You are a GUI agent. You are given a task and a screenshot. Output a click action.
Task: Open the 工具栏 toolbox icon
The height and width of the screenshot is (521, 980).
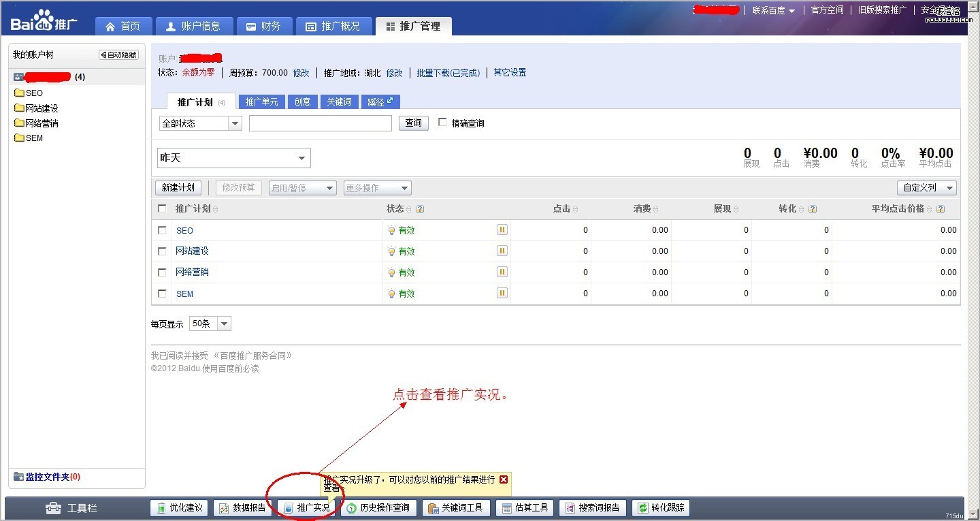pyautogui.click(x=53, y=508)
